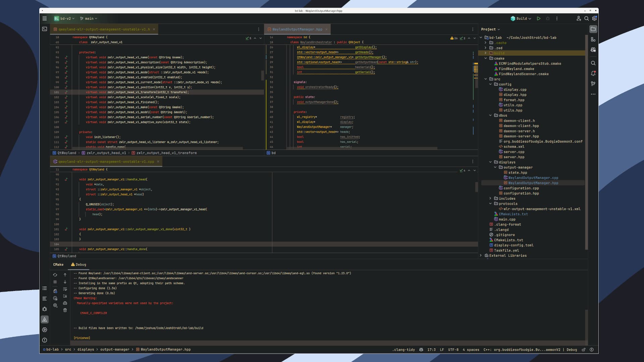Viewport: 644px width, 362px height.
Task: Toggle scroll-to-end in the CMake output
Action: (65, 296)
